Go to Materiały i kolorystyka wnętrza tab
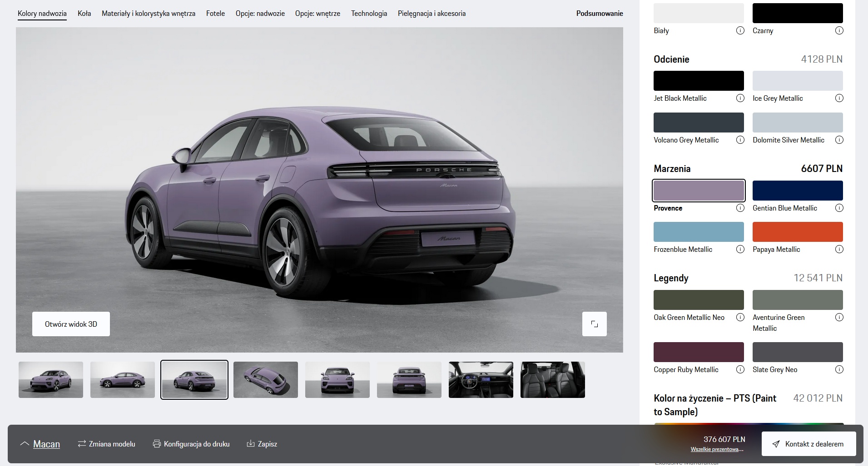 (149, 14)
